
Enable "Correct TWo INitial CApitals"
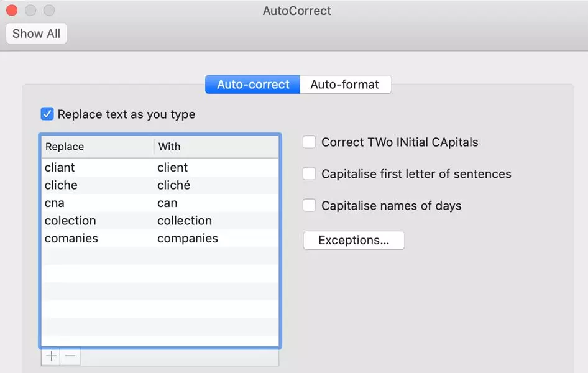click(309, 142)
